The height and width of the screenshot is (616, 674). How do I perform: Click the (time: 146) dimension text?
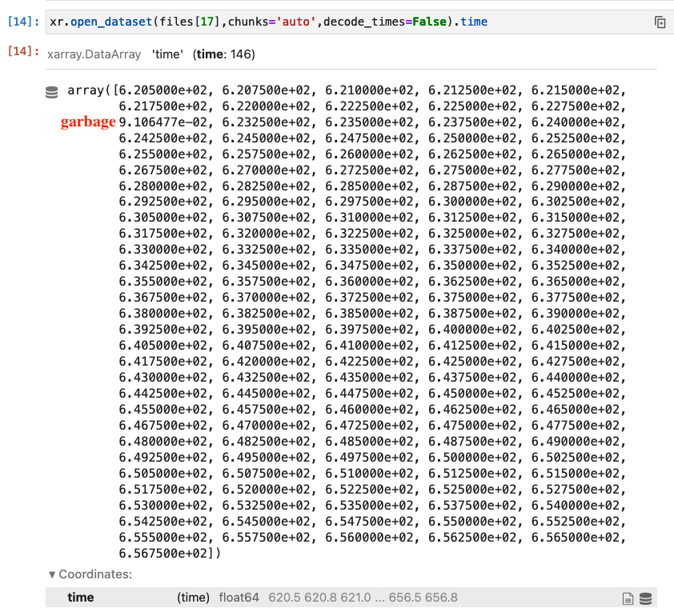[x=224, y=54]
